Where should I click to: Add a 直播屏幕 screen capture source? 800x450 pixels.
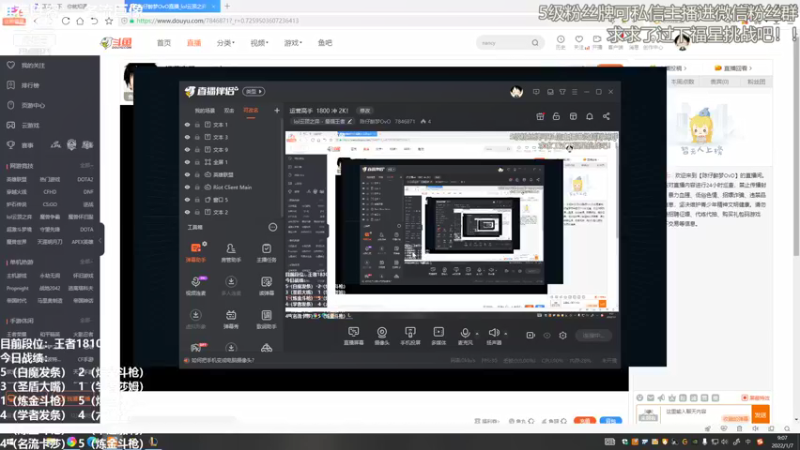[x=354, y=336]
